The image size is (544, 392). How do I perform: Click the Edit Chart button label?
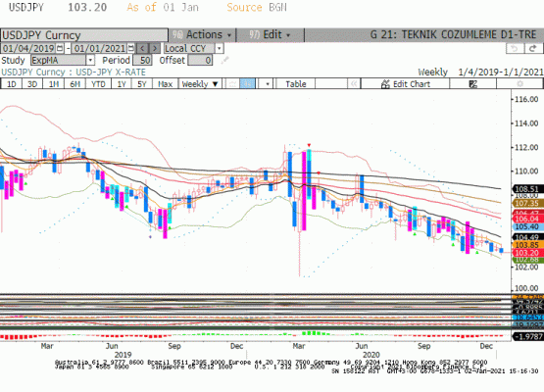[x=412, y=84]
